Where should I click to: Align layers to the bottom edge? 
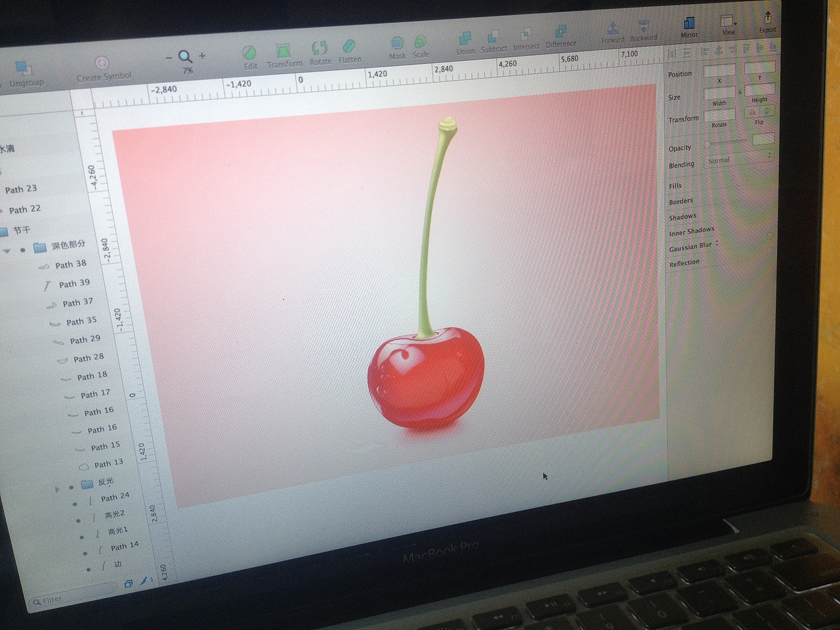[773, 46]
